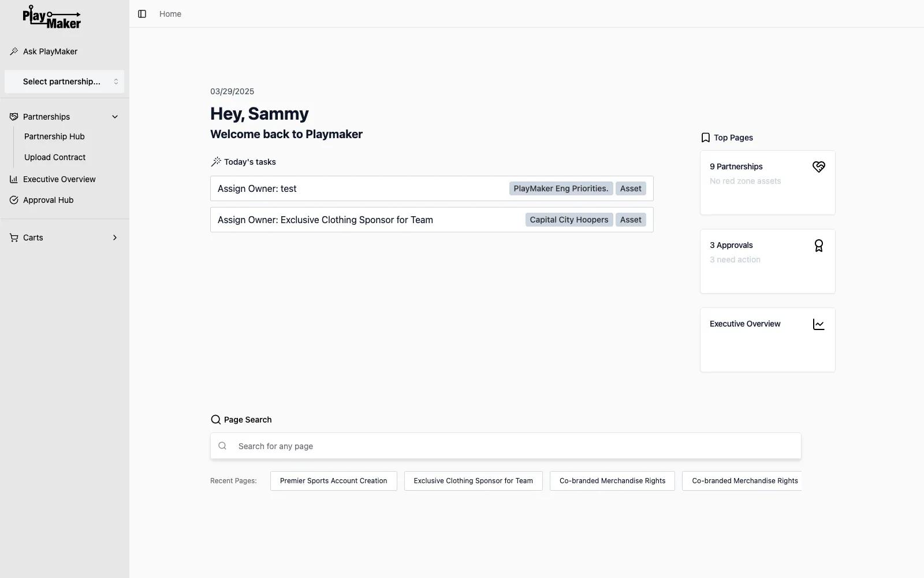Click the Carts shopping cart icon

click(14, 238)
